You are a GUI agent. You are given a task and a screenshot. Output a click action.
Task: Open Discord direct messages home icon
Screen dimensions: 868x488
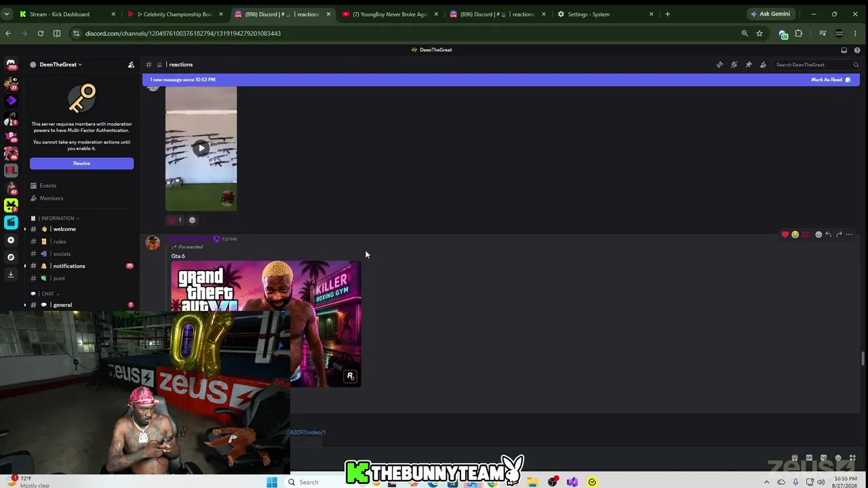[11, 65]
